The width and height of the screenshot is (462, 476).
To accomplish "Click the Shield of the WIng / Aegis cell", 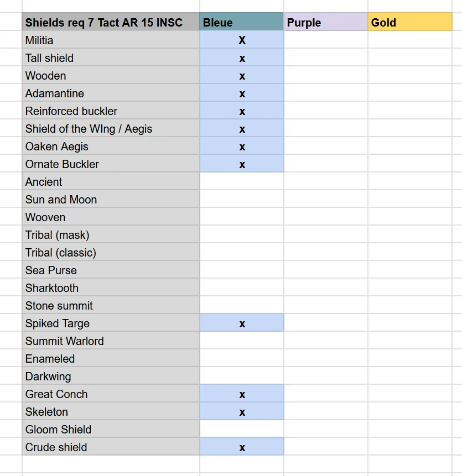I will point(111,129).
